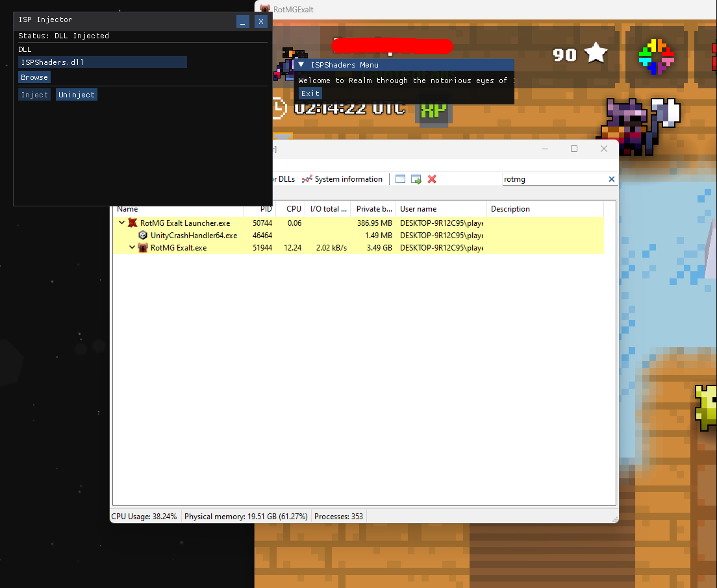This screenshot has width=717, height=588.
Task: Click the RotMG Exalt Launcher.exe icon
Action: 132,223
